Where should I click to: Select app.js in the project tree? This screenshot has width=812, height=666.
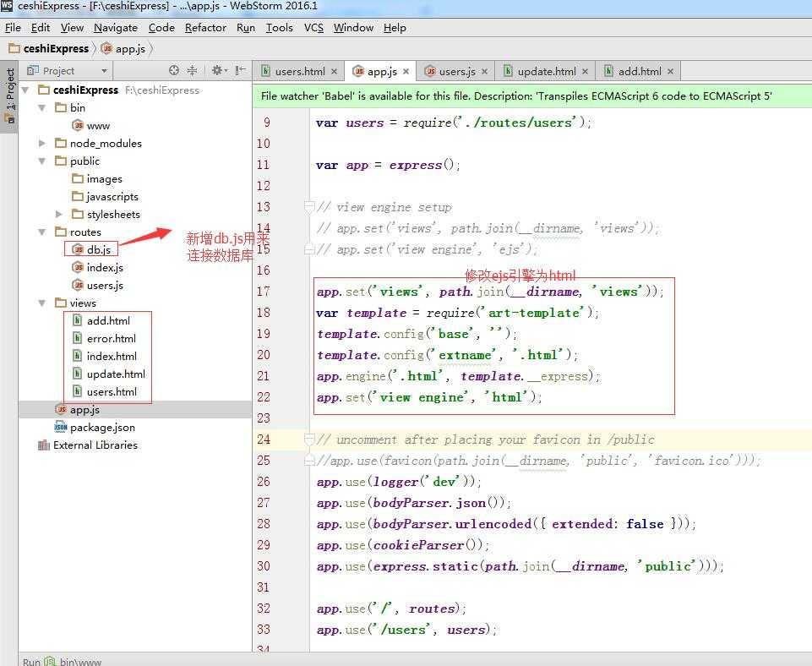coord(78,410)
